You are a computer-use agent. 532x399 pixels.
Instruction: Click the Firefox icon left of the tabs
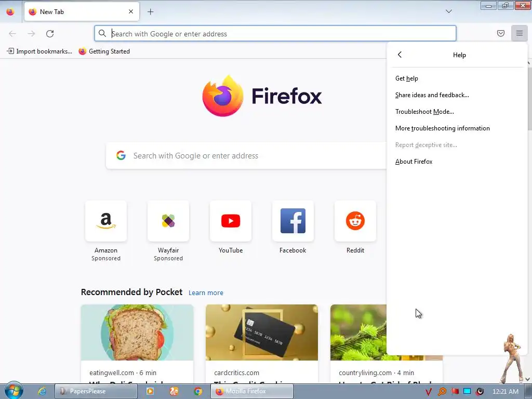click(x=10, y=12)
